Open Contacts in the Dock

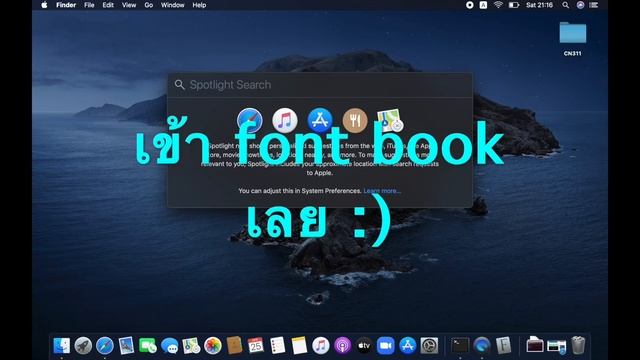[x=234, y=346]
